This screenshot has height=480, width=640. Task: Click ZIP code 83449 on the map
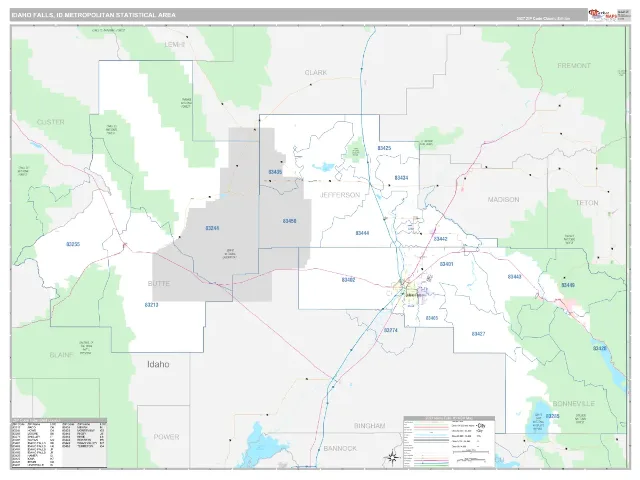(x=568, y=285)
